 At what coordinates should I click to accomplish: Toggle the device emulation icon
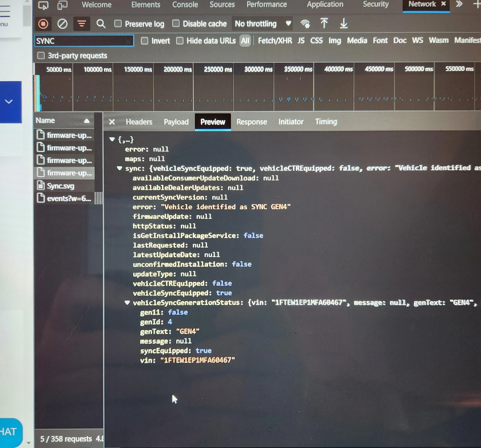62,5
